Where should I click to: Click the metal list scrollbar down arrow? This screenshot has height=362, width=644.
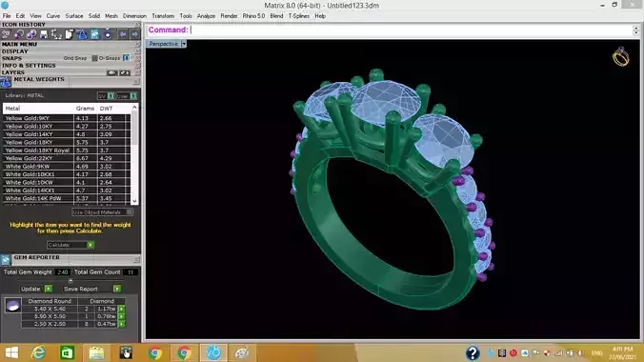pos(134,201)
